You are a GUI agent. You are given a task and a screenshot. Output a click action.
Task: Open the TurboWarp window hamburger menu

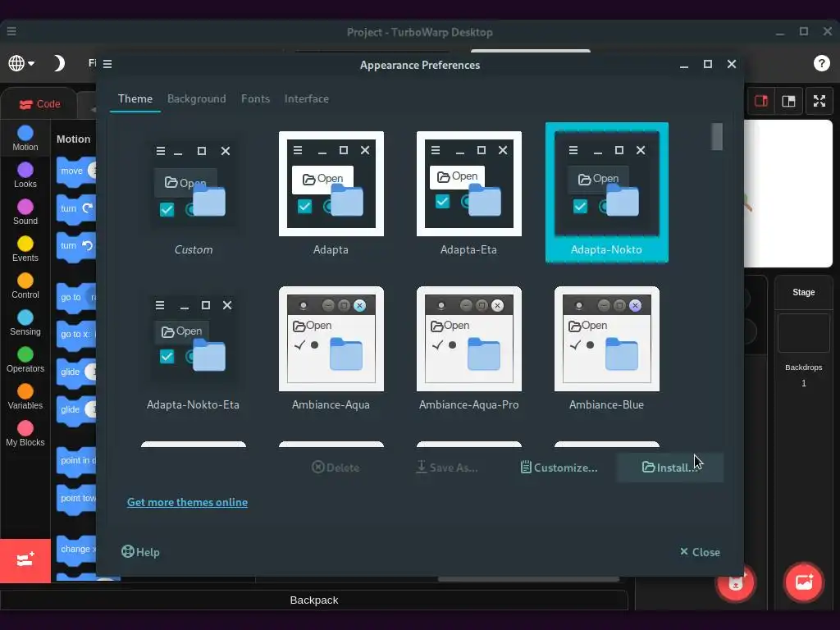tap(11, 31)
